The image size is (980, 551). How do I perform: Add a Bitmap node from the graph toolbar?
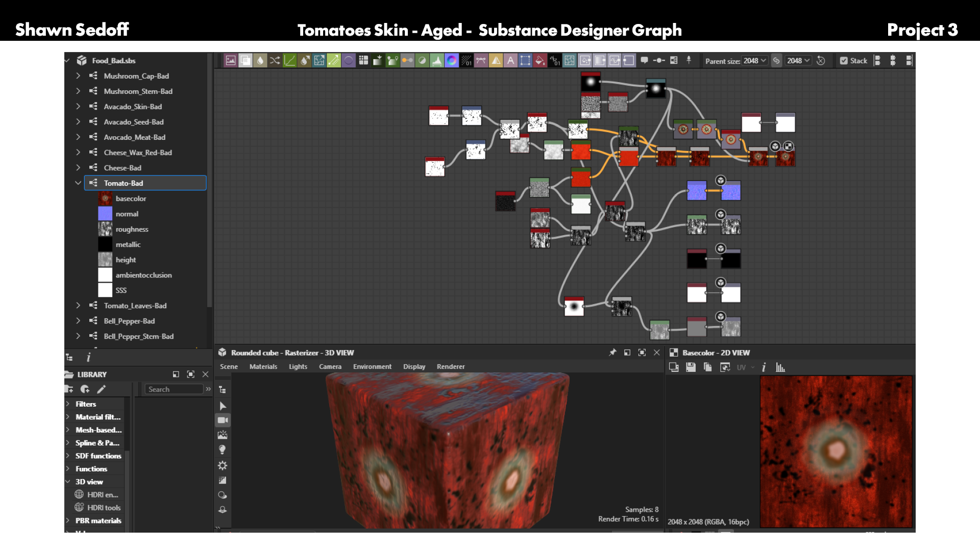[231, 61]
